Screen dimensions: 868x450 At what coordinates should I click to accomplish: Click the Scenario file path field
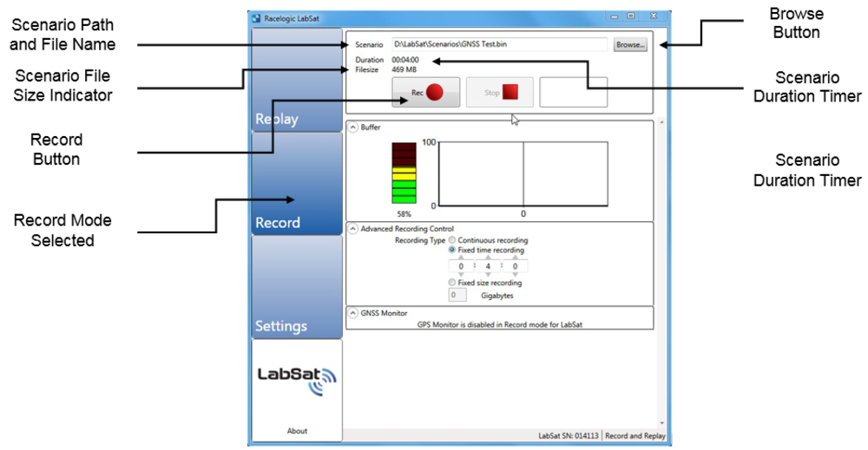(x=498, y=44)
